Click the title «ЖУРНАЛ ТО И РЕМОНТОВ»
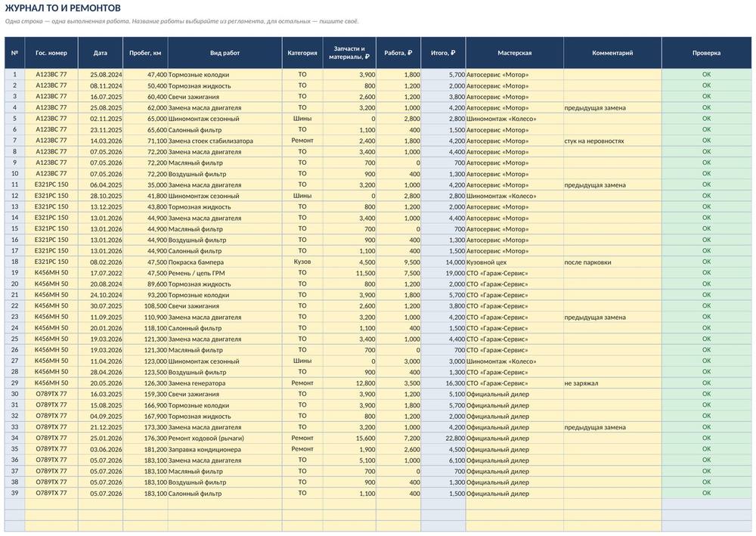The width and height of the screenshot is (756, 536). click(x=63, y=8)
